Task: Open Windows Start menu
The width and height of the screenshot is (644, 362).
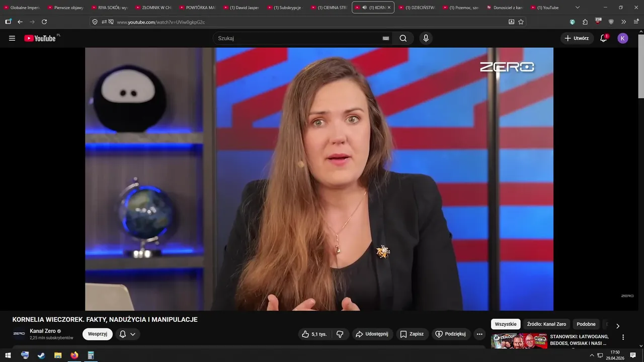Action: (8, 355)
